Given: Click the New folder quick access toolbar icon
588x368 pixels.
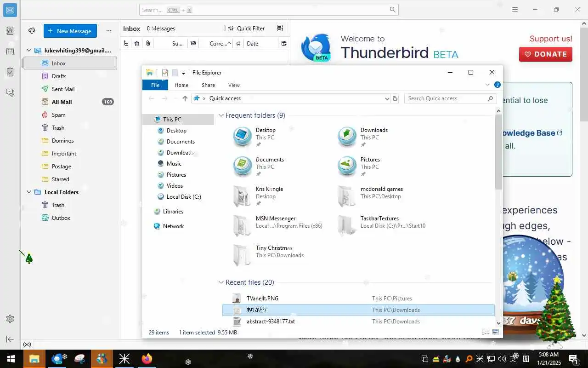Looking at the screenshot, I should (x=175, y=72).
